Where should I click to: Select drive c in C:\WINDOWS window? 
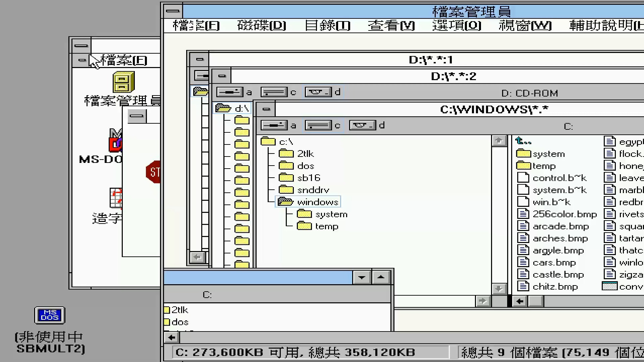(318, 126)
